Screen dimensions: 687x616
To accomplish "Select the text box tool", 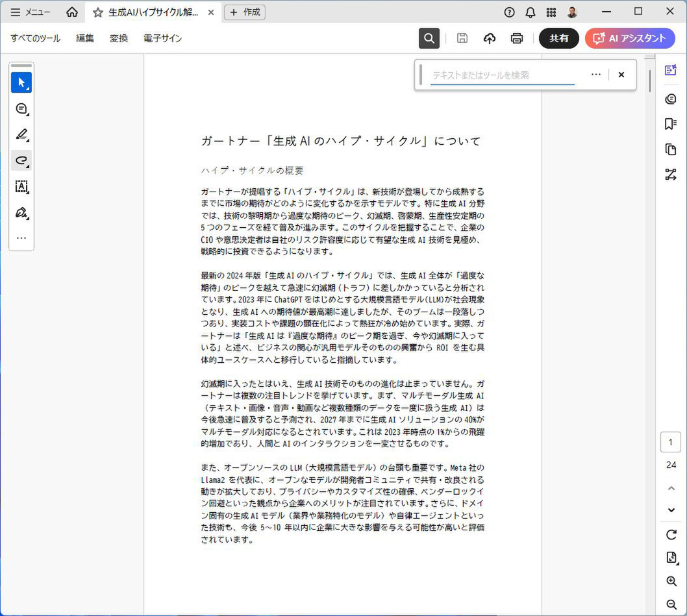I will 21,187.
